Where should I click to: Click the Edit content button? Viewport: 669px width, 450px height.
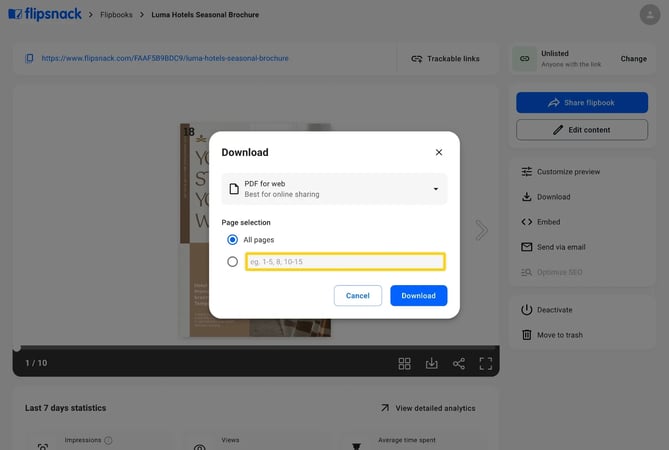click(582, 130)
